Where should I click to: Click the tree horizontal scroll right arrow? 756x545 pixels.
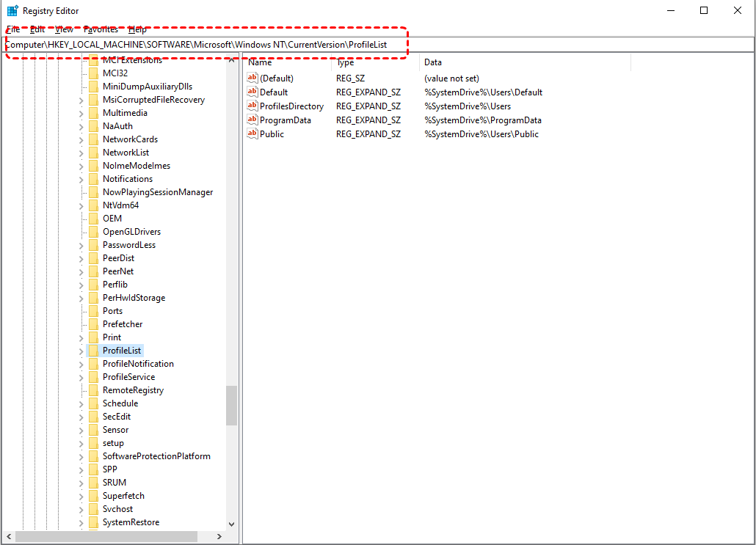(x=219, y=536)
